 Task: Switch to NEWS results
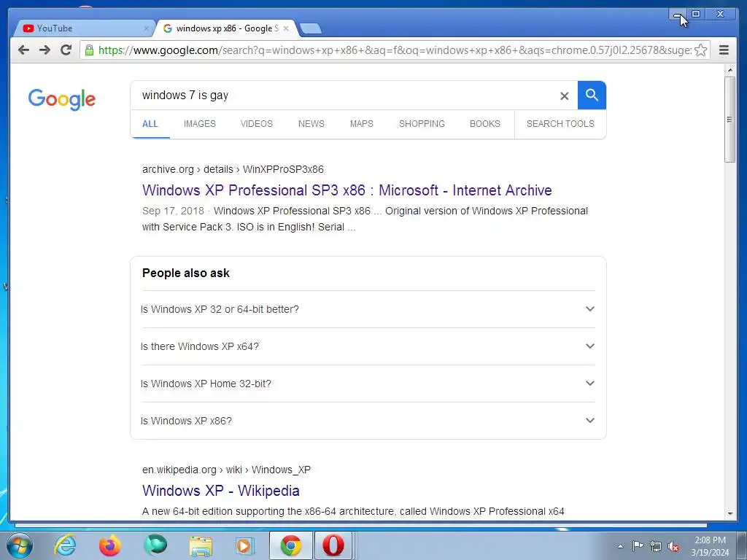pyautogui.click(x=311, y=124)
